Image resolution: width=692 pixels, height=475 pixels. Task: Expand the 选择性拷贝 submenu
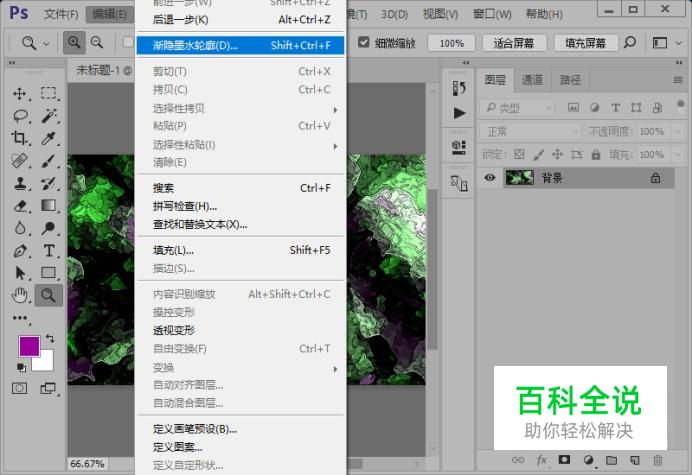pyautogui.click(x=241, y=109)
